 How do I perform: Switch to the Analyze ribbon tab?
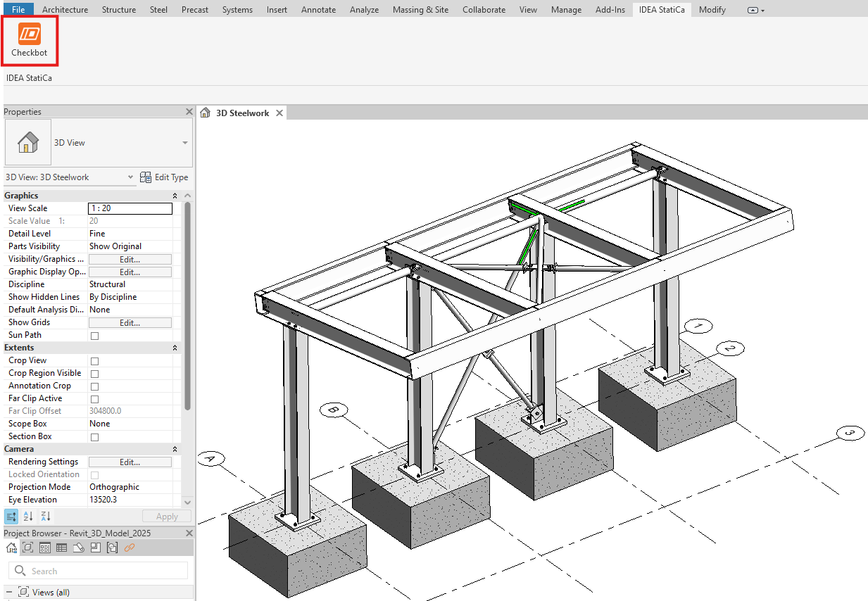pos(364,10)
